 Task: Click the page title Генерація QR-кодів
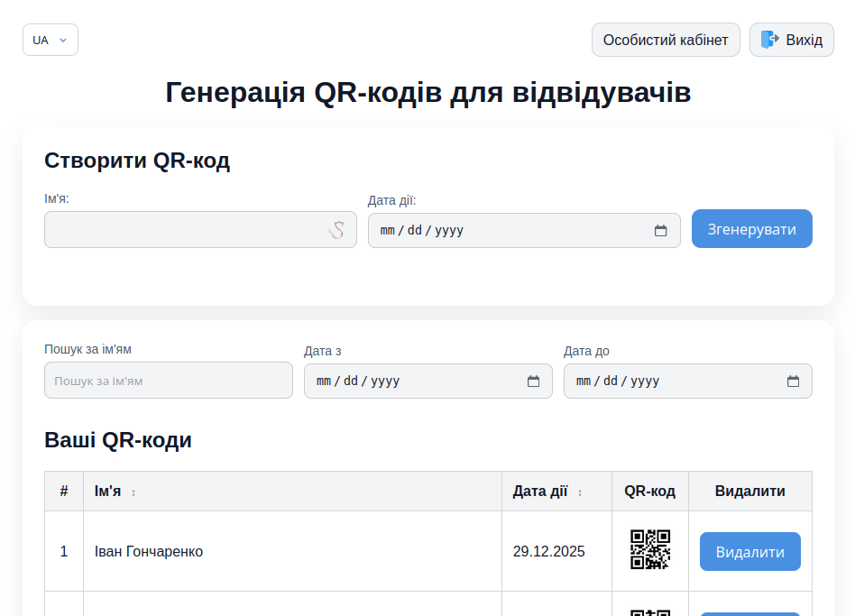point(428,92)
